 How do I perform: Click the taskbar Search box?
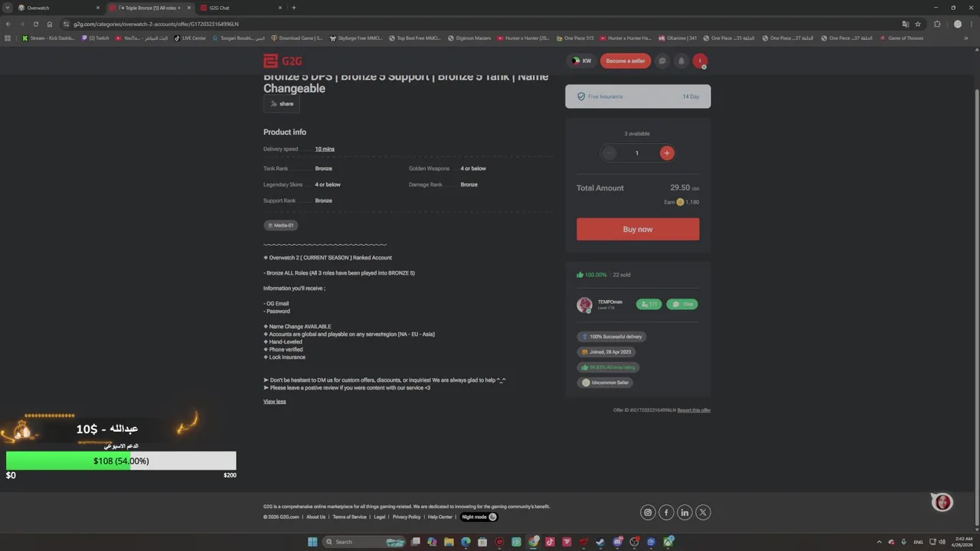(x=364, y=542)
